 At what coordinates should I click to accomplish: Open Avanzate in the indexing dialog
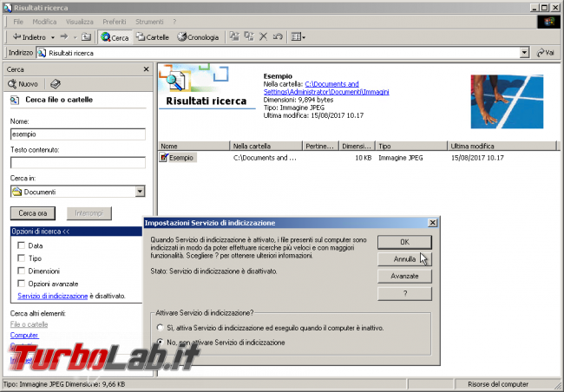point(404,276)
